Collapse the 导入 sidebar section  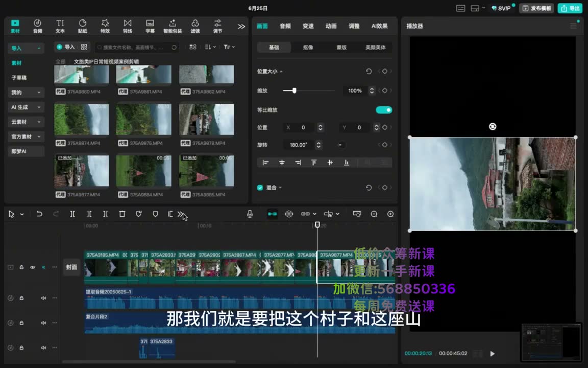click(x=39, y=49)
